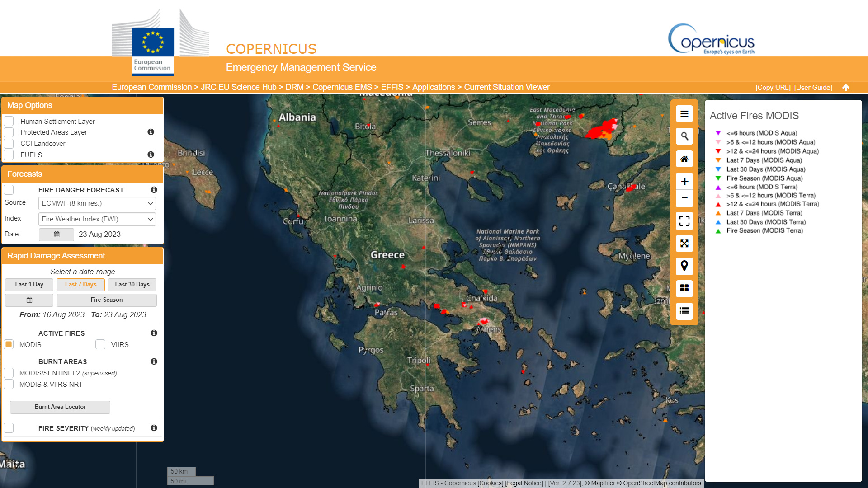The image size is (868, 488).
Task: Click the <=6 hours MODIS Aqua legend swatch
Action: pyautogui.click(x=718, y=133)
